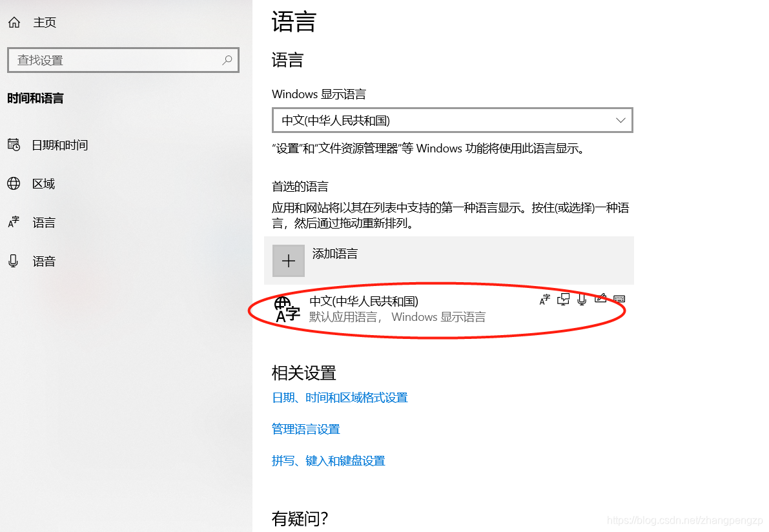Screen dimensions: 769x532
Task: Open the Windows 显示语言 dropdown
Action: click(452, 120)
